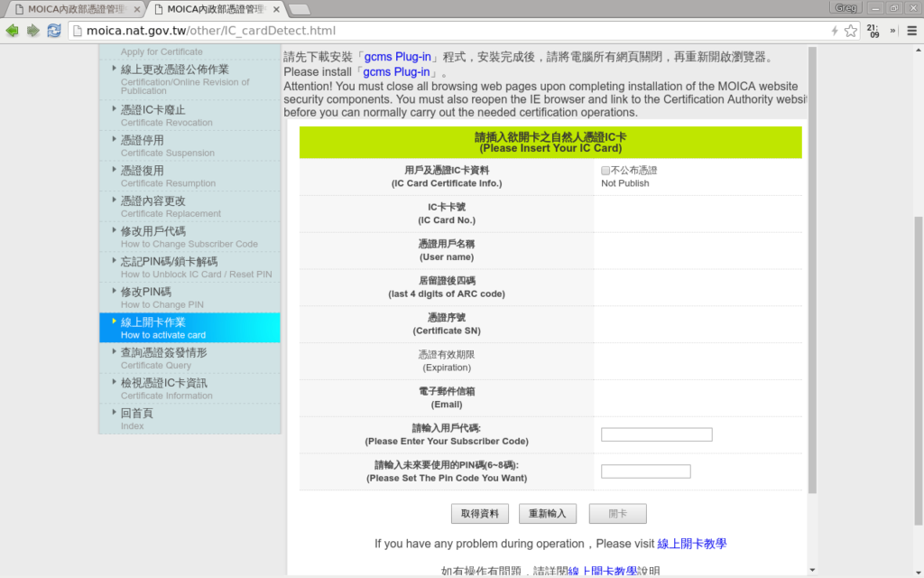924x578 pixels.
Task: Bookmark this page with the star icon
Action: tap(850, 31)
